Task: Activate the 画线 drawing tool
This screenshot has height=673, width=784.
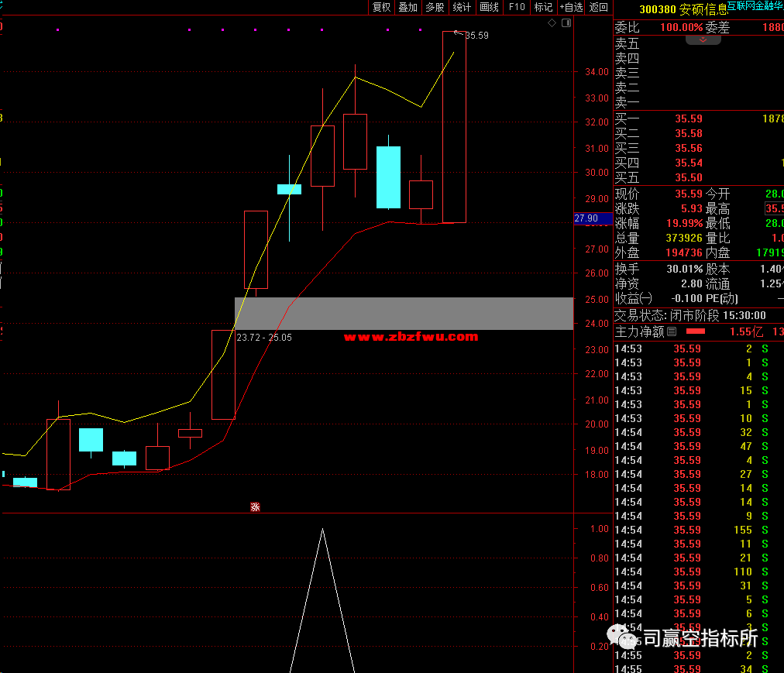Action: [x=489, y=7]
